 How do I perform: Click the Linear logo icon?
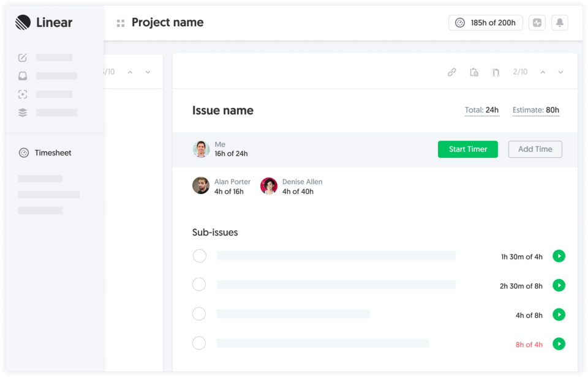[23, 23]
